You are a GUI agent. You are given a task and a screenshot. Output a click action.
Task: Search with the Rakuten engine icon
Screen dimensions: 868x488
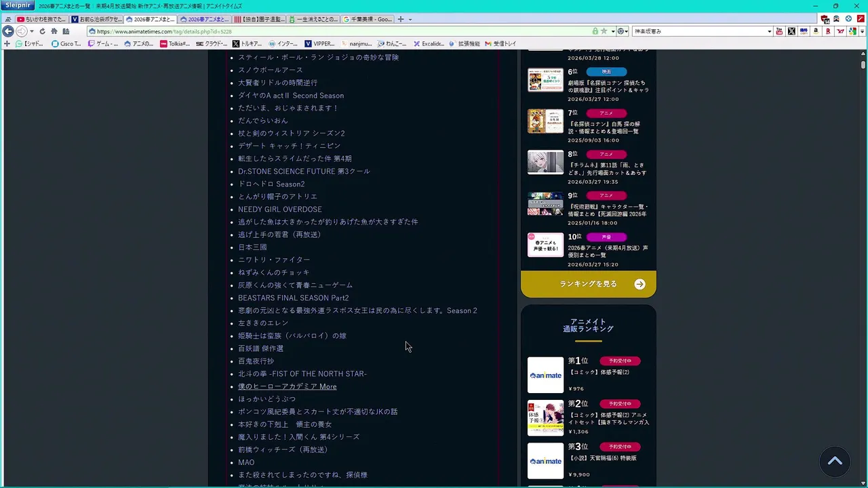(x=828, y=31)
